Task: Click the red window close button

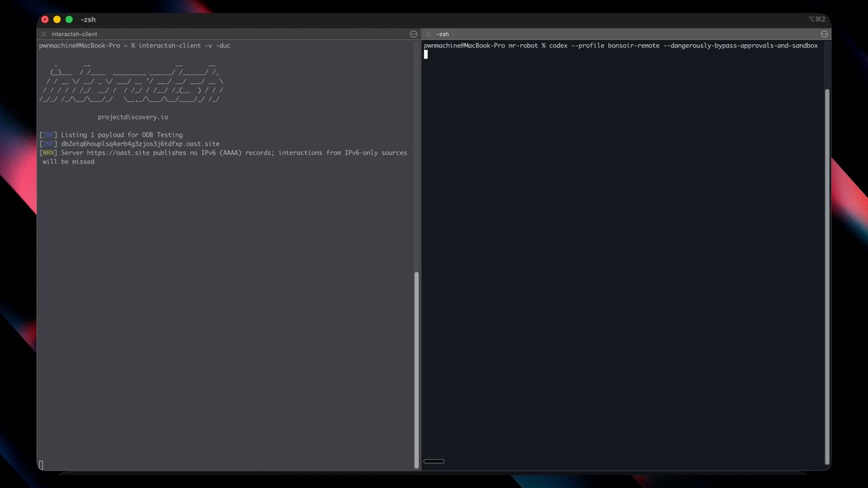Action: [x=45, y=20]
